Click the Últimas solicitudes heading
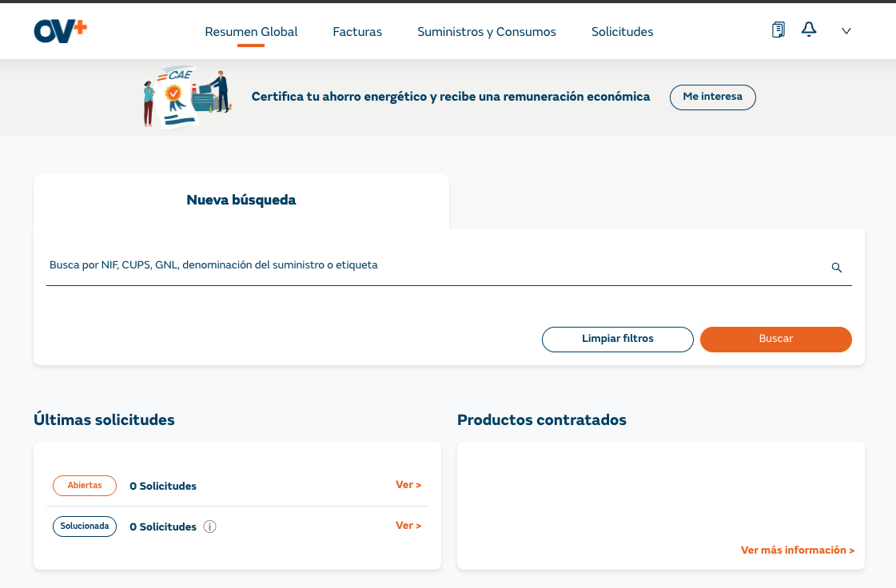 104,420
